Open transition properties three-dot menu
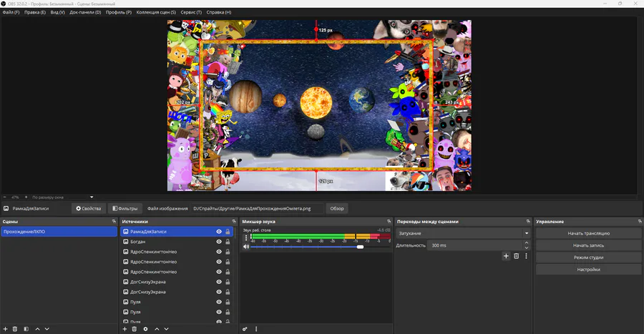644x334 pixels. coord(526,256)
